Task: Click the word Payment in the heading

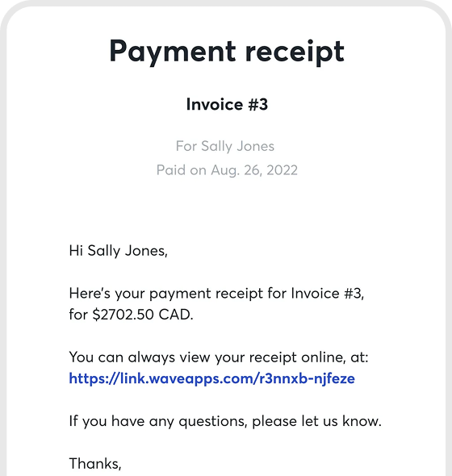Action: click(x=172, y=52)
